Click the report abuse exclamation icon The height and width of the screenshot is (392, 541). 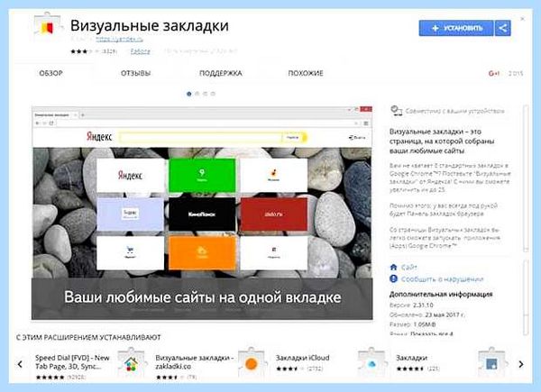pos(393,278)
